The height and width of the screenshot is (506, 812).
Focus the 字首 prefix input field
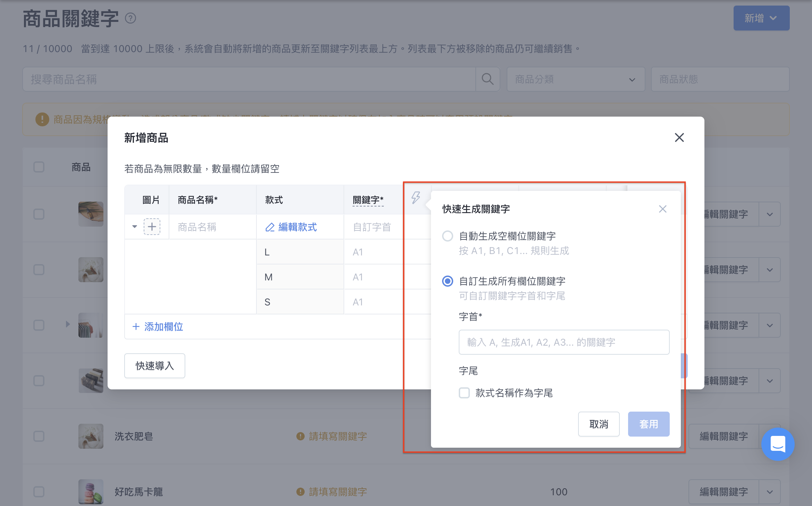(564, 342)
